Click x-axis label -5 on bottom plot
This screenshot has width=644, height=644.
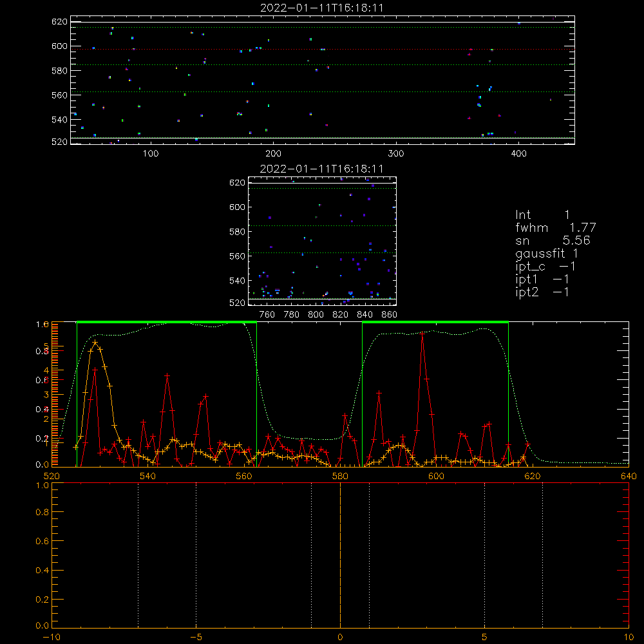196,638
